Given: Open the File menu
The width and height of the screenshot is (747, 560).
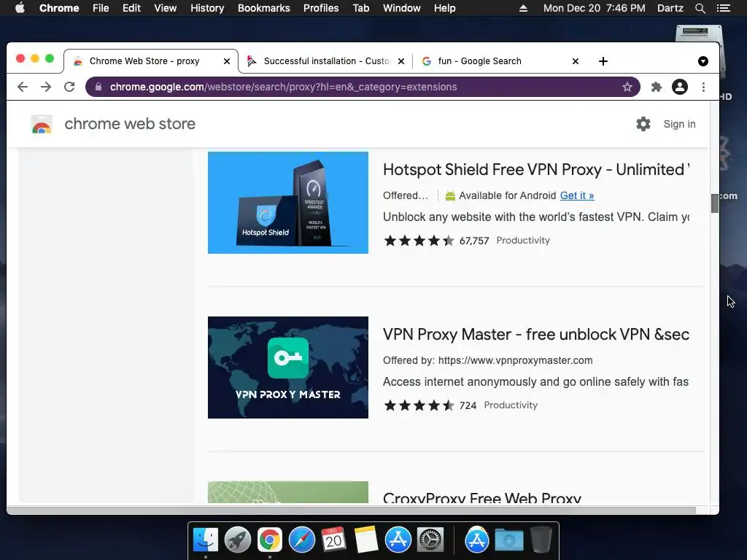Looking at the screenshot, I should 101,8.
